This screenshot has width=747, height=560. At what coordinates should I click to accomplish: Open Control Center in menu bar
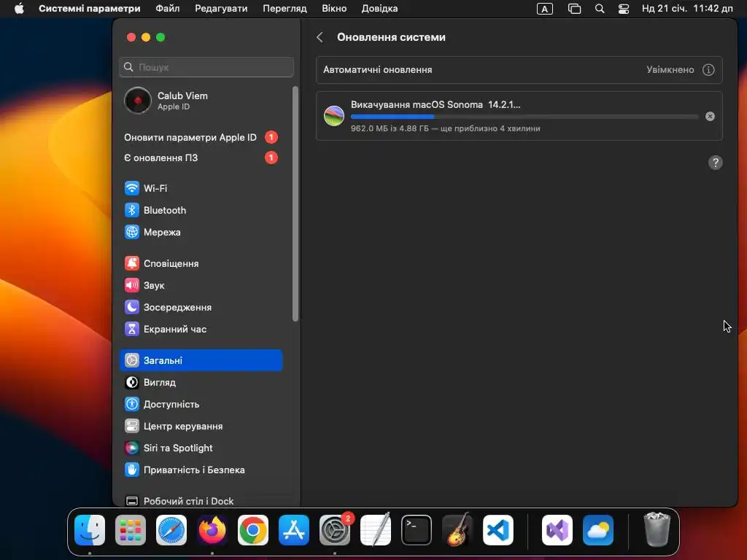tap(624, 9)
